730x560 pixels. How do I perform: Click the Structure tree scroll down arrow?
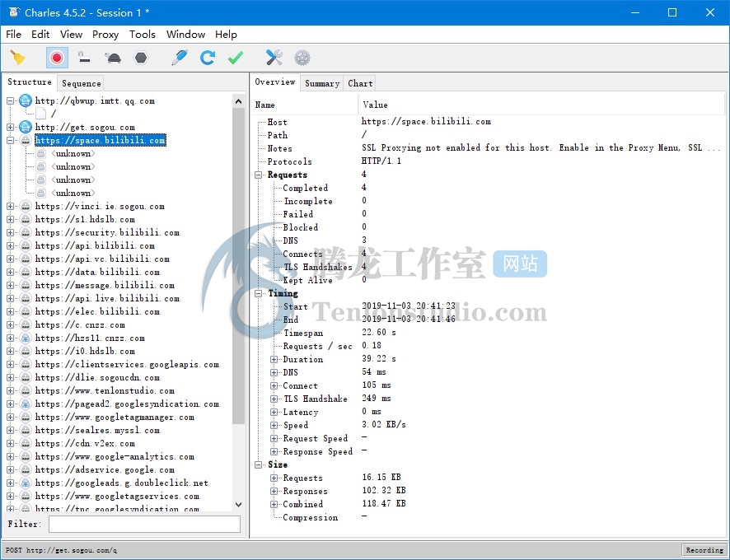pos(238,505)
